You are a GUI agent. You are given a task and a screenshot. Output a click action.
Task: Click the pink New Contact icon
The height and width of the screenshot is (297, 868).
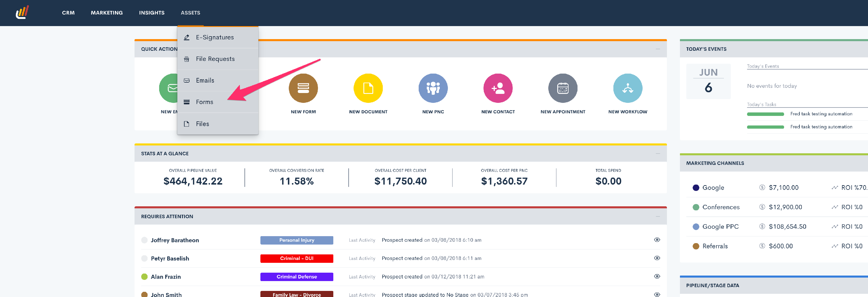pyautogui.click(x=498, y=88)
